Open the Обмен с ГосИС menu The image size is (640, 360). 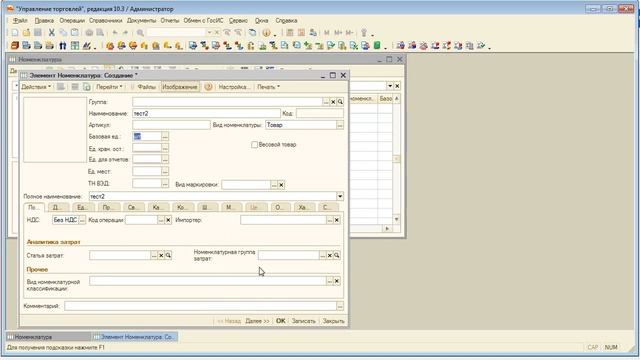tap(203, 20)
